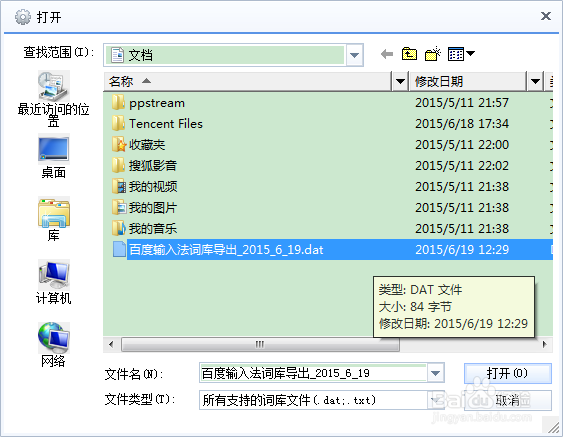Click the ppstream folder name
Image resolution: width=563 pixels, height=437 pixels.
point(157,103)
